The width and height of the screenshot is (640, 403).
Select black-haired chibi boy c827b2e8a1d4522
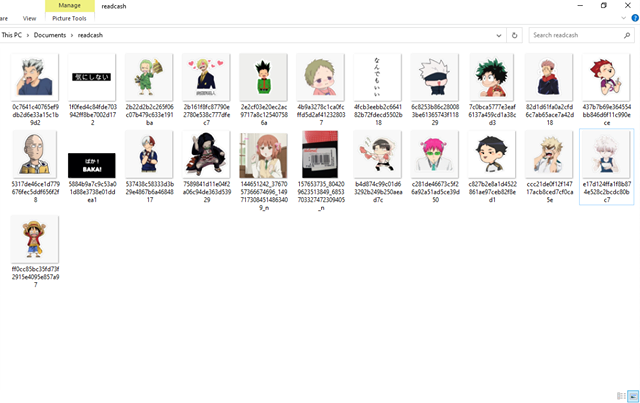492,154
